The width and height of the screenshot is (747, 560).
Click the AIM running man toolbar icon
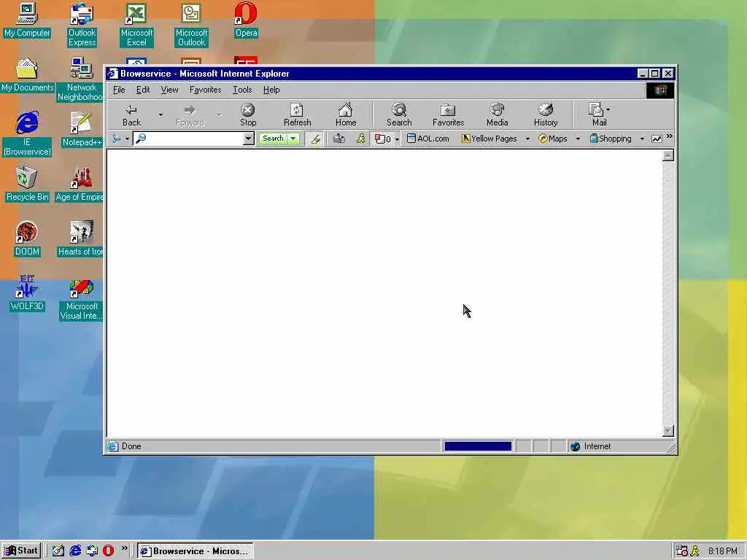pos(360,139)
